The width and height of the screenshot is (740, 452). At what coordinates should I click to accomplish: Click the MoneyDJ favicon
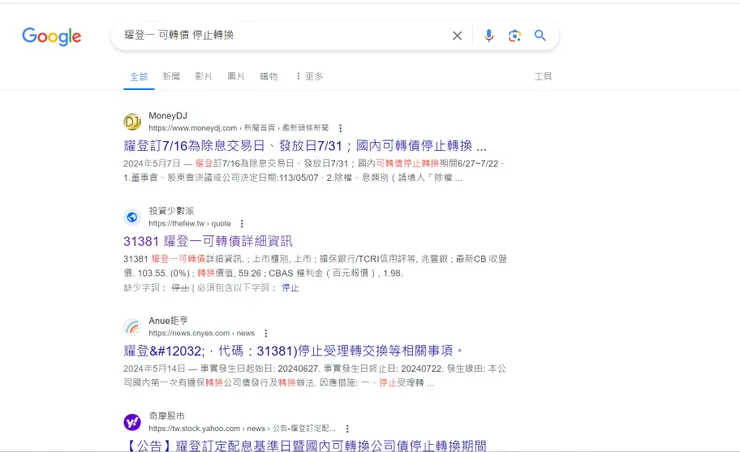(x=132, y=122)
